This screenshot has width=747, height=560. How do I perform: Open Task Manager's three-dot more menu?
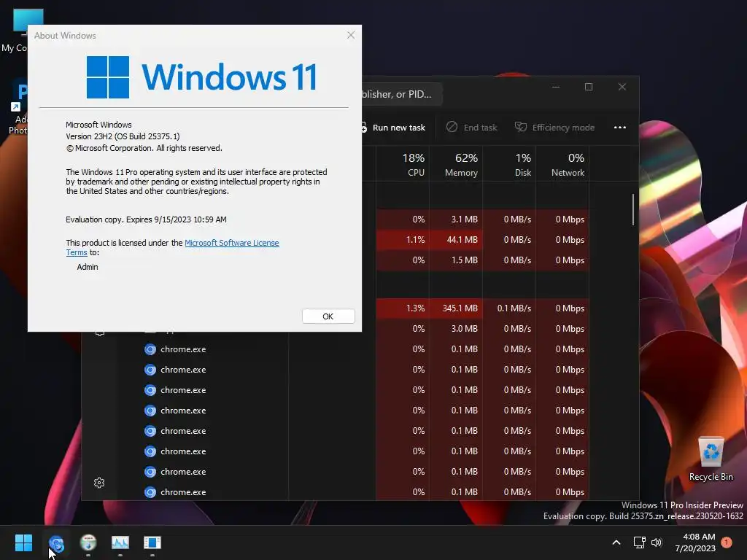620,128
